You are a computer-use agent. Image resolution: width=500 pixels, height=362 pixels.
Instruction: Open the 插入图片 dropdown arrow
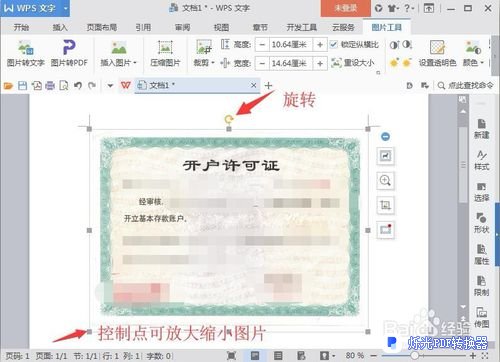135,63
